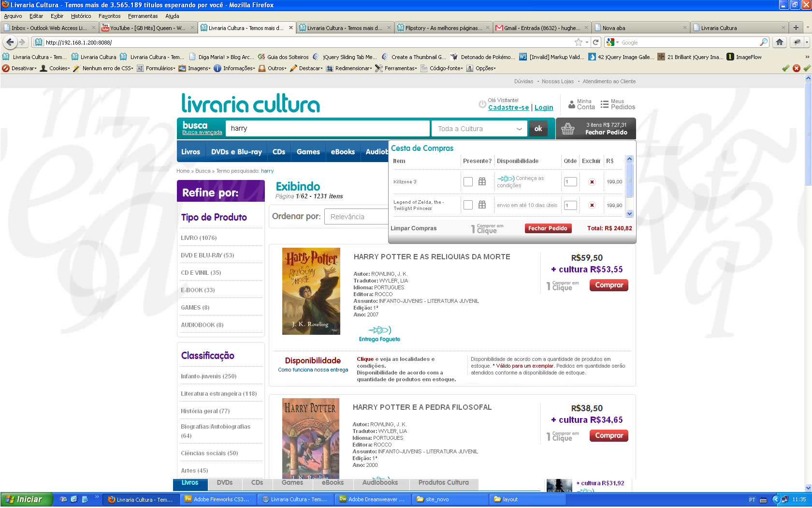Viewport: 812px width, 508px height.
Task: Click Entrega Foguete rocket icon under Reliquias da Morte
Action: (x=379, y=330)
